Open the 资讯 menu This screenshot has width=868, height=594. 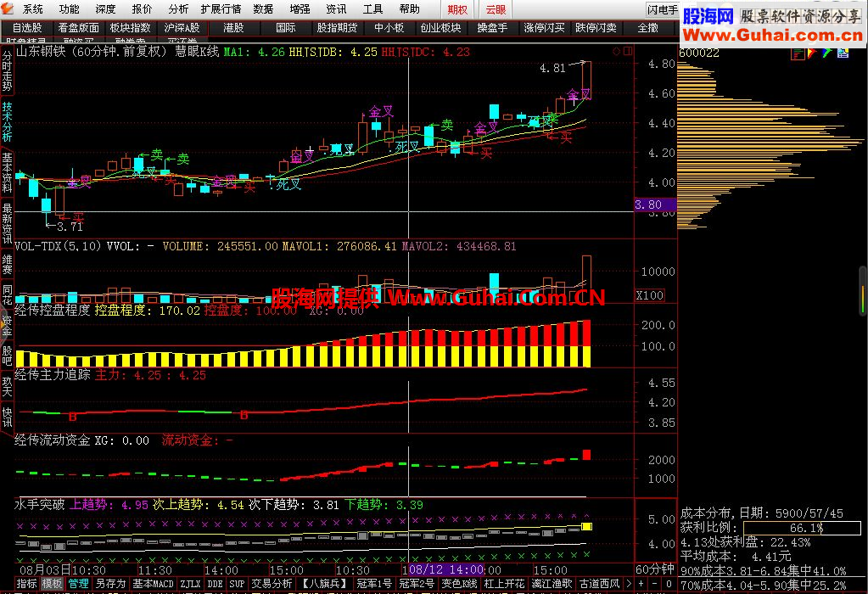[x=336, y=8]
